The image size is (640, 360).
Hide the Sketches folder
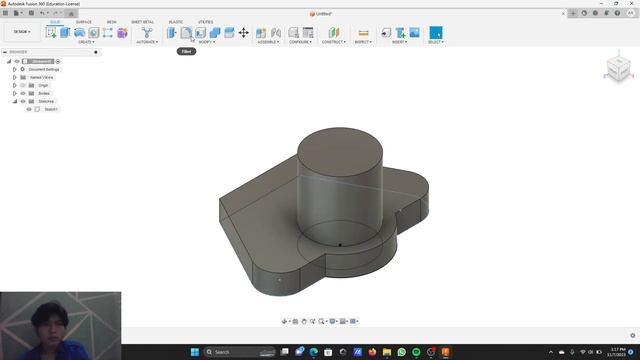23,101
